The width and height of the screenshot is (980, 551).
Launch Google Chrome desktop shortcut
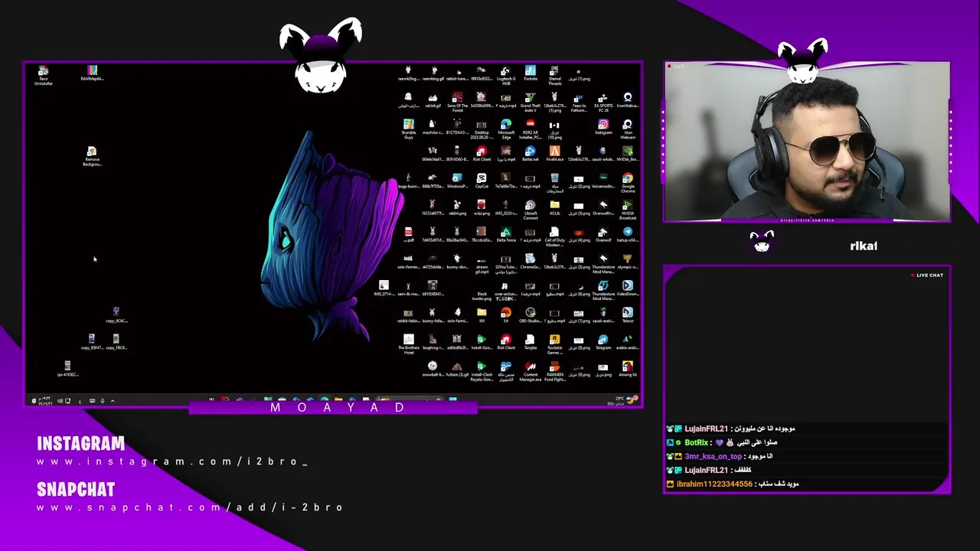click(x=628, y=183)
